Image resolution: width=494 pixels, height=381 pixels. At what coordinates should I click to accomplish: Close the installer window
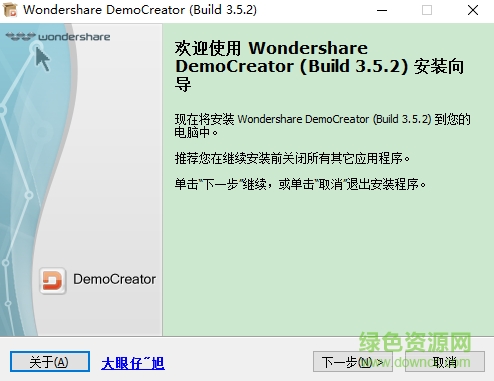473,10
